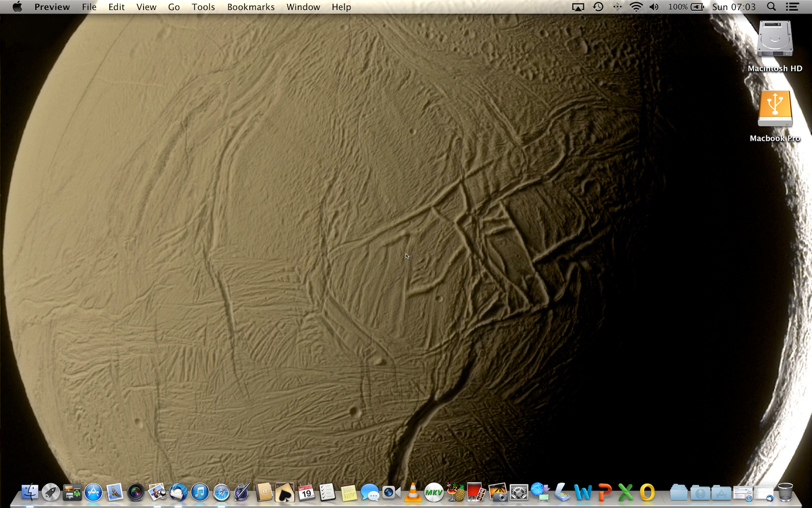
Task: Launch HandBrake pineapple icon in dock
Action: point(455,493)
